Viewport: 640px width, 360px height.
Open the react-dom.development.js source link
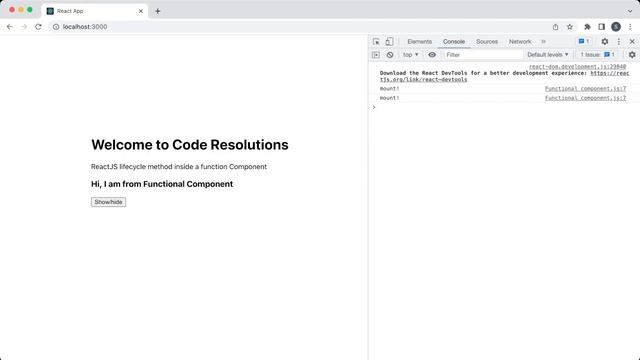coord(578,67)
